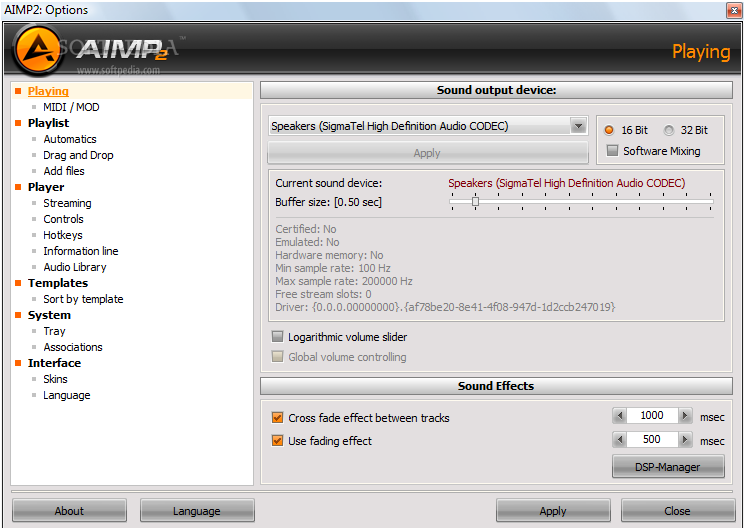Click the bottom Language button

click(x=197, y=511)
